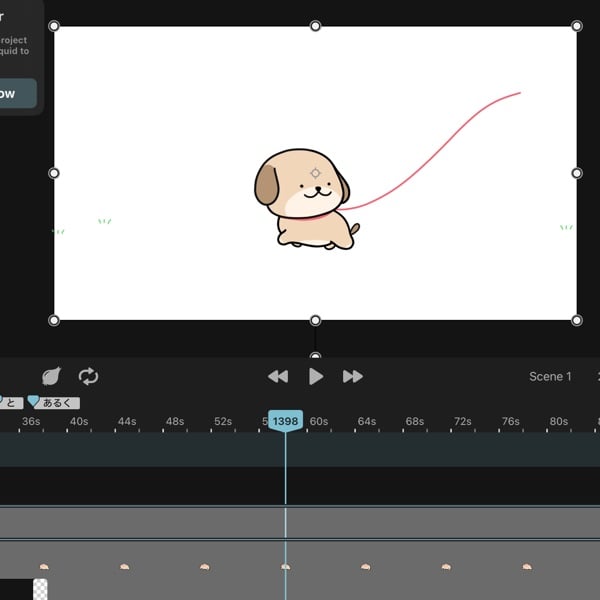Select the dog keyframe under the playhead
Screen dimensions: 600x600
(285, 567)
